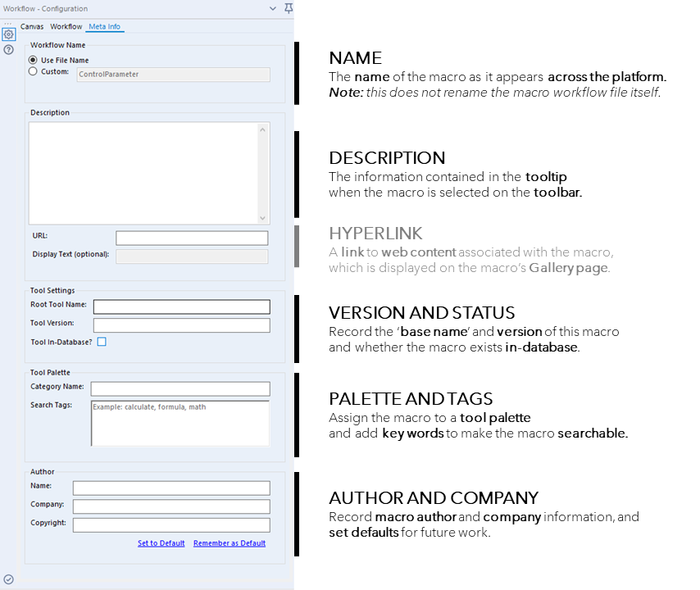
Task: Click the Author Company input field
Action: point(171,506)
